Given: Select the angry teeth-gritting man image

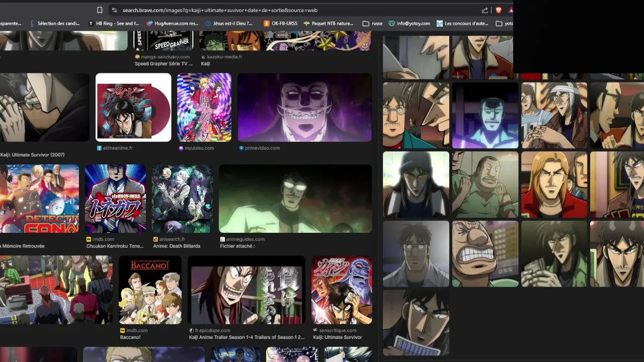Looking at the screenshot, I should (485, 254).
